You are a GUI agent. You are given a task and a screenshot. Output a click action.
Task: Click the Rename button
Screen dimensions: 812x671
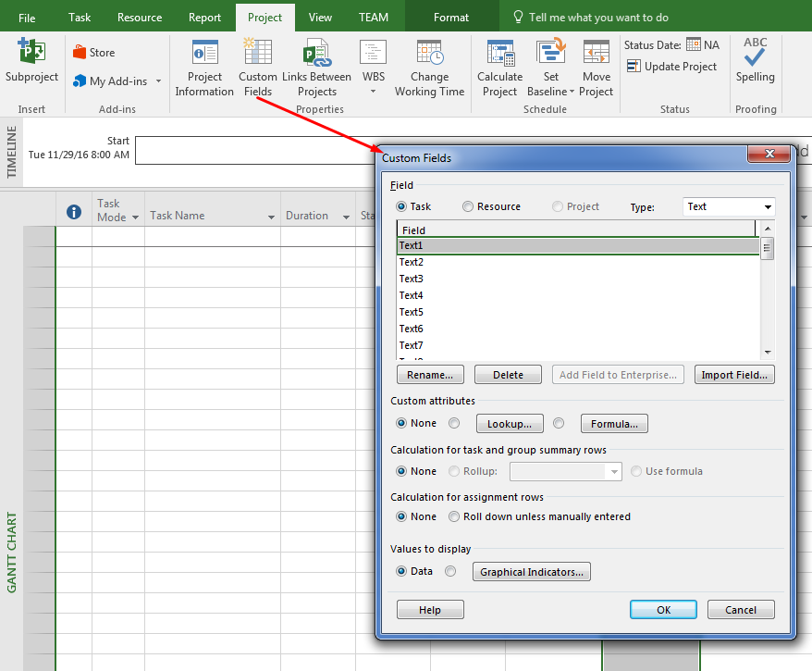click(430, 374)
